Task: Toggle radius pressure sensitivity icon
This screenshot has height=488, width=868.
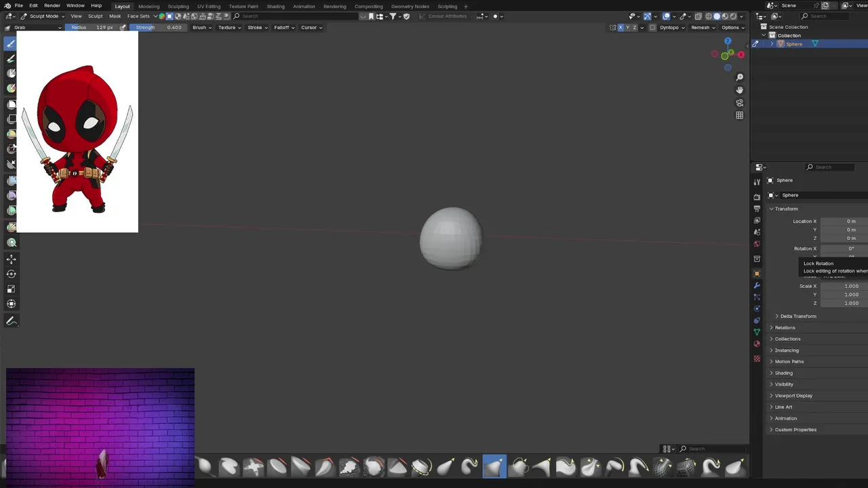Action: click(x=123, y=28)
